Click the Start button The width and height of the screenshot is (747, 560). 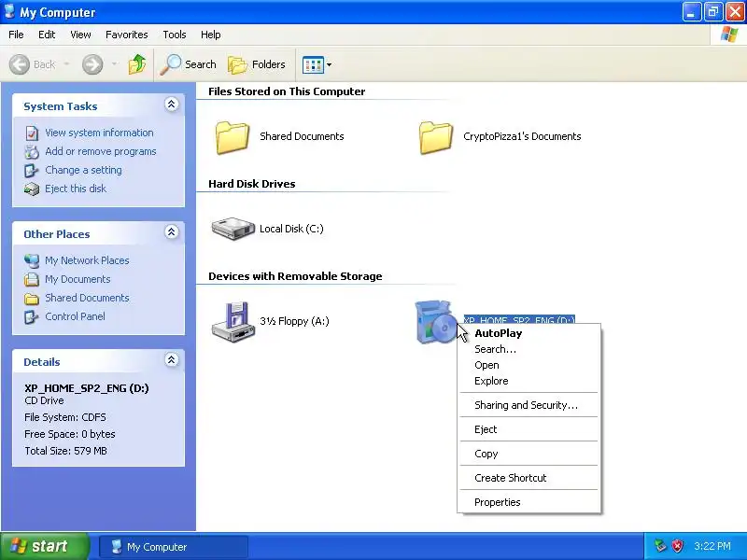45,546
